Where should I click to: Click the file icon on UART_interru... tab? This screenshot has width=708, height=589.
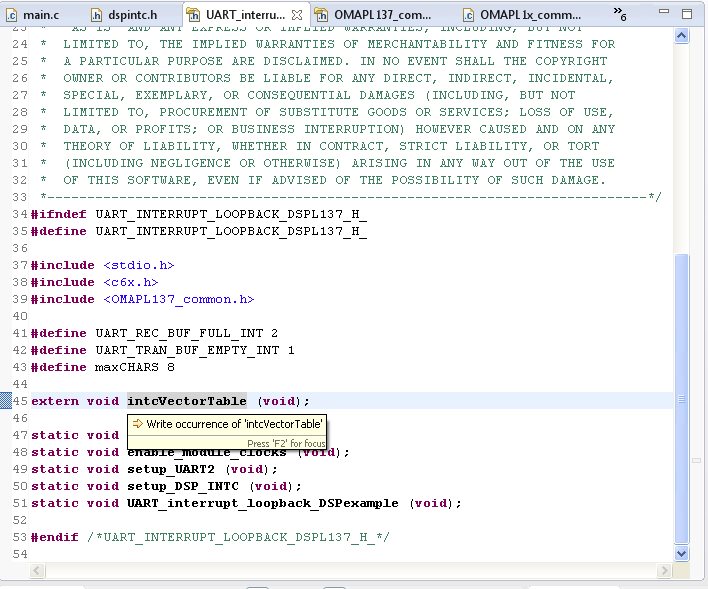point(193,15)
